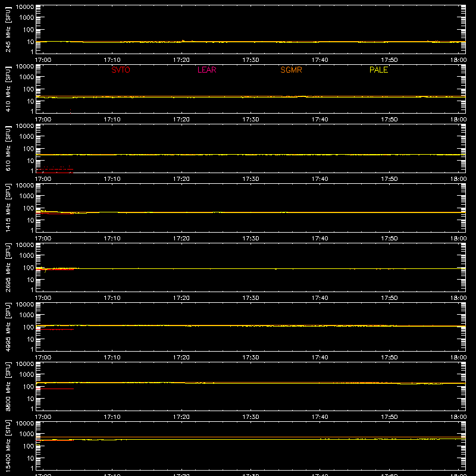This screenshot has width=476, height=476.
Task: Click 17:20 tick under the 245 MHz plot
Action: click(x=181, y=60)
